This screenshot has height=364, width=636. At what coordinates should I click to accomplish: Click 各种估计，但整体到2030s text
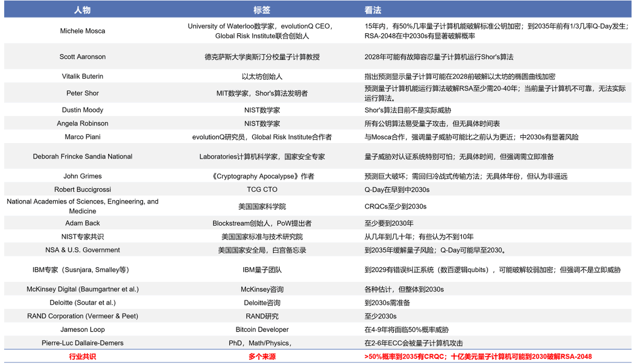click(404, 289)
